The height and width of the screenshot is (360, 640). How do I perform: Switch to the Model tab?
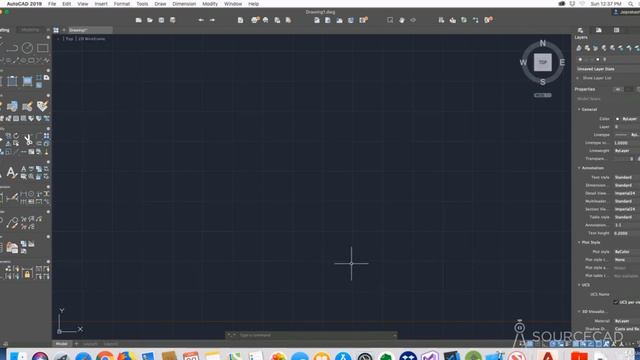62,344
